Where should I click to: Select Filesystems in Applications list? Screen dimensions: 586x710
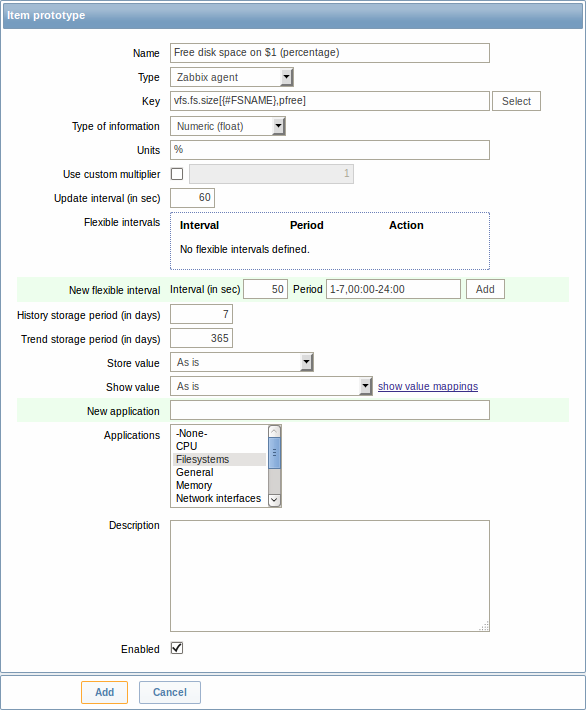pos(219,459)
